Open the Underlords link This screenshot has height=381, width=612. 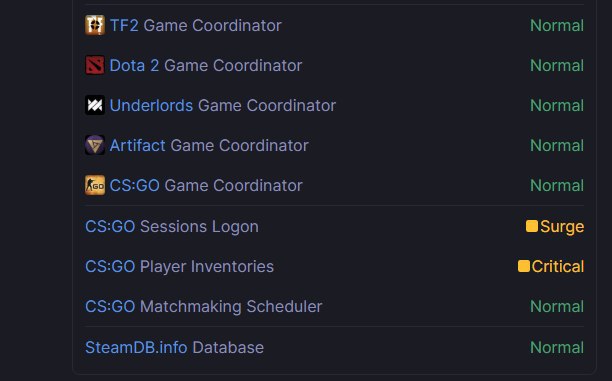pos(151,106)
